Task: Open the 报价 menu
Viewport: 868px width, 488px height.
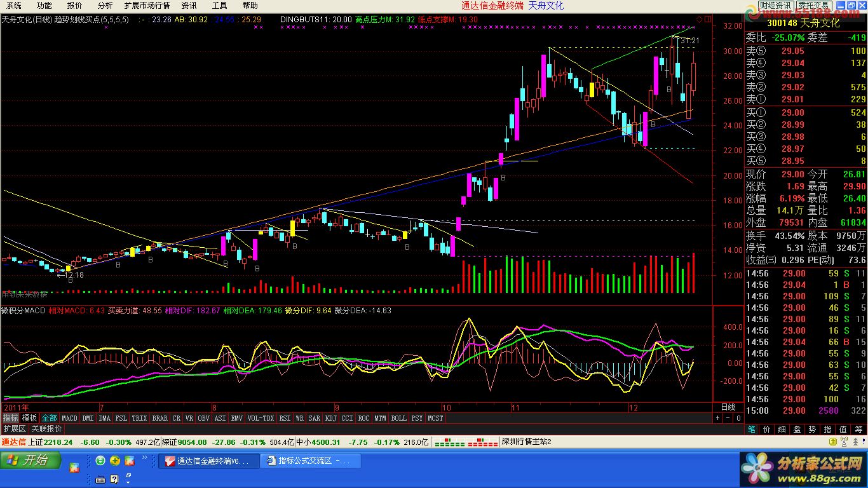Action: click(75, 6)
